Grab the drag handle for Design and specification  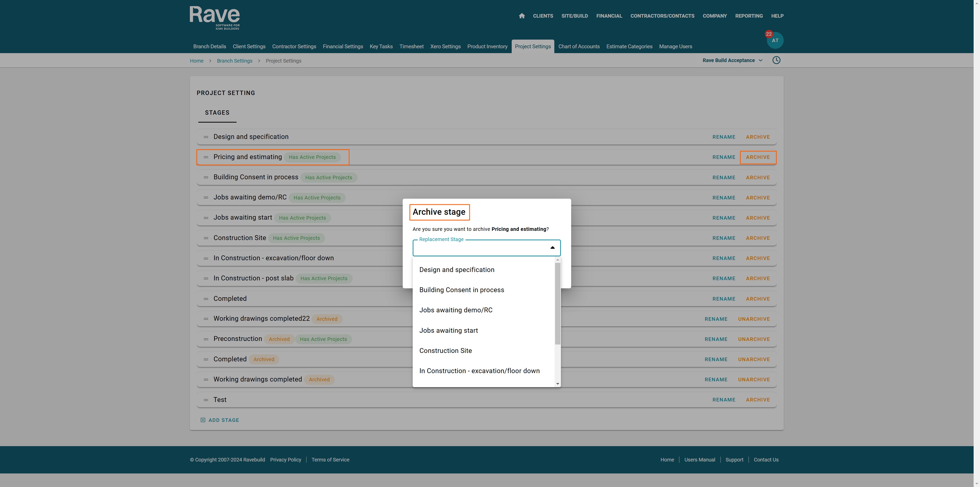(x=206, y=137)
